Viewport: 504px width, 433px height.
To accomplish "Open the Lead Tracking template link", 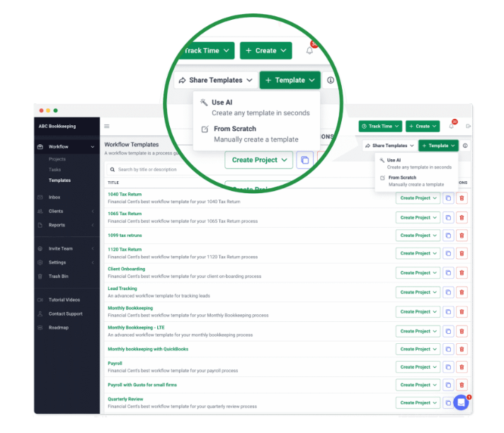I will tap(122, 289).
